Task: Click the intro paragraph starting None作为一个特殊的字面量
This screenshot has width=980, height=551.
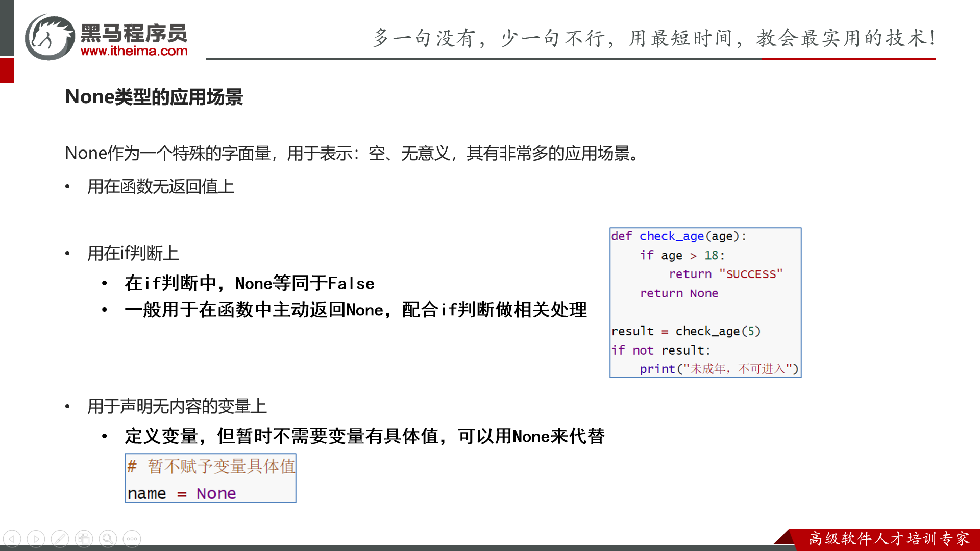Action: 352,153
